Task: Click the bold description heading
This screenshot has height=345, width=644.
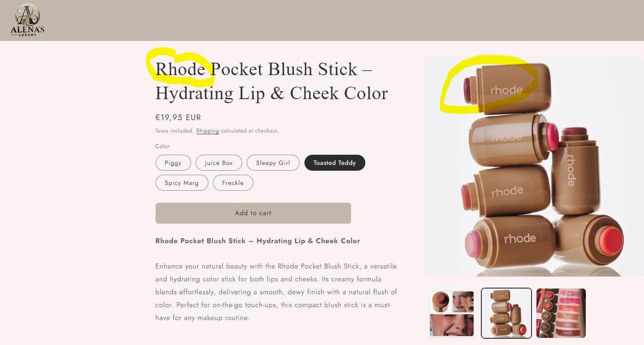Action: (258, 241)
